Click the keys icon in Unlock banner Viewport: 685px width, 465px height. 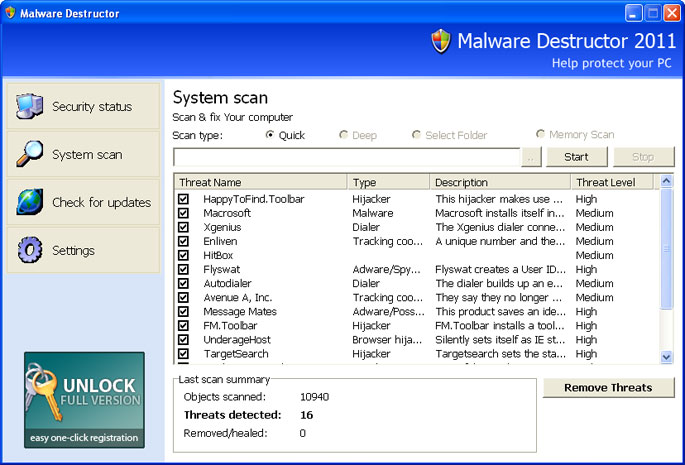point(42,392)
